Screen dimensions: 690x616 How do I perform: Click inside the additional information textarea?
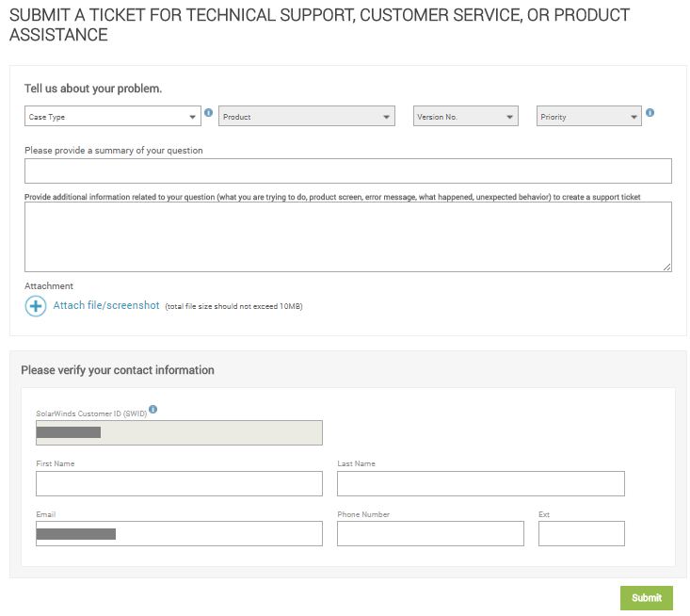point(347,236)
